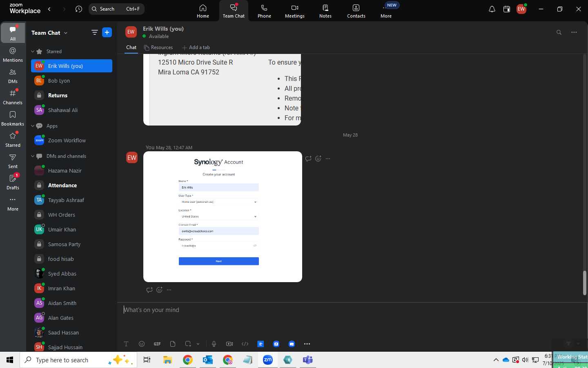Reply to the Synology image message

[x=308, y=159]
